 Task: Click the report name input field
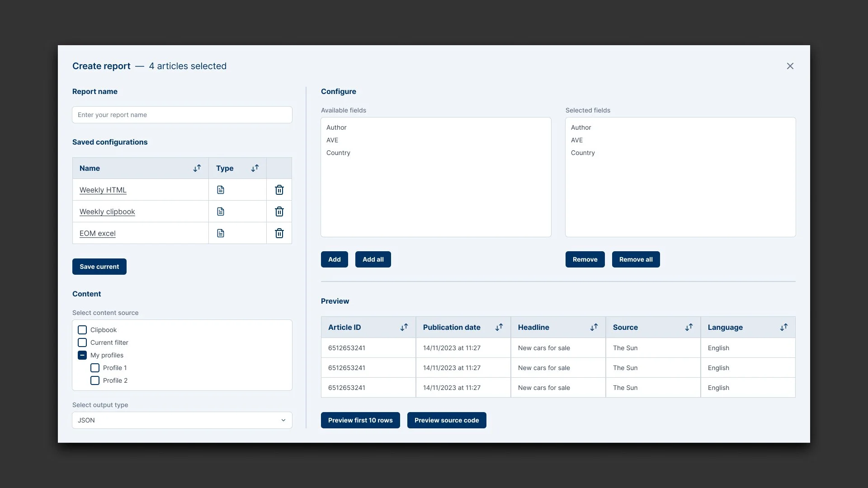pyautogui.click(x=182, y=115)
